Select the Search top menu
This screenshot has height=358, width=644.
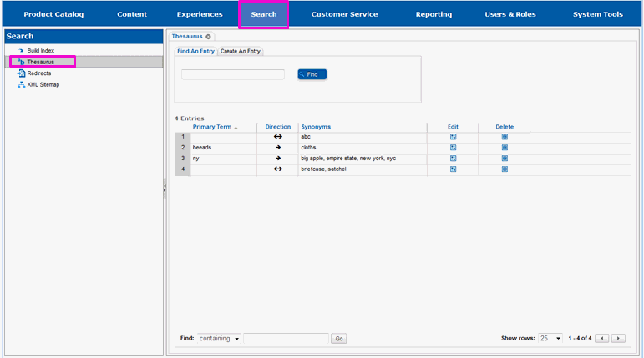click(x=264, y=14)
